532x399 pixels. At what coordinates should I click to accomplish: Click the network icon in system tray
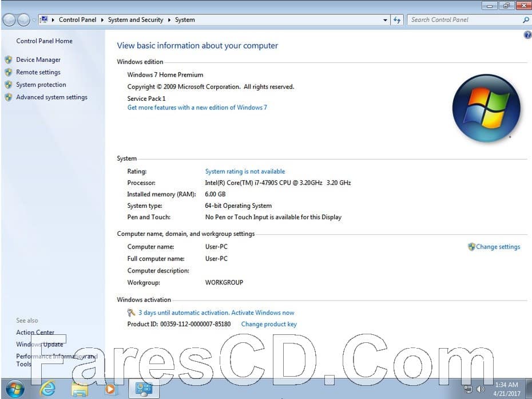[468, 389]
